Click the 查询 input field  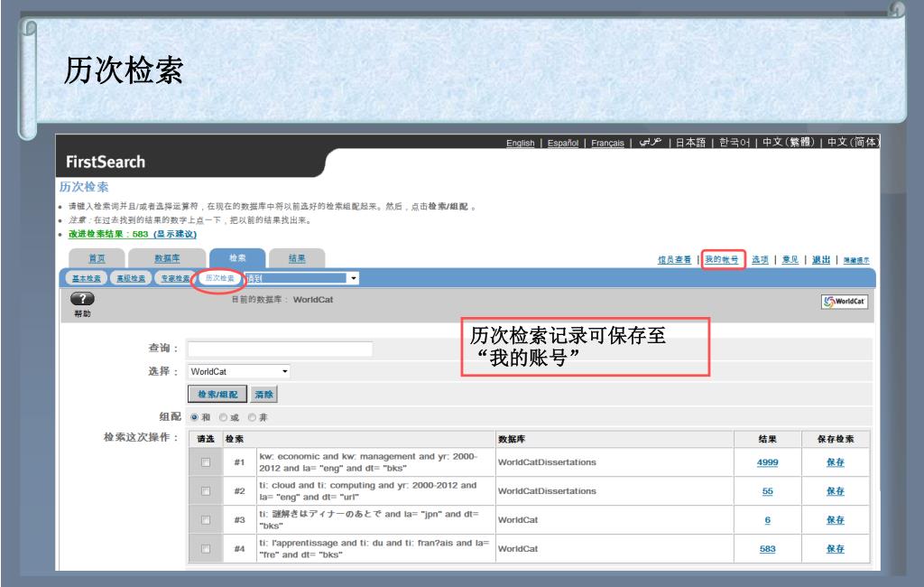click(280, 349)
